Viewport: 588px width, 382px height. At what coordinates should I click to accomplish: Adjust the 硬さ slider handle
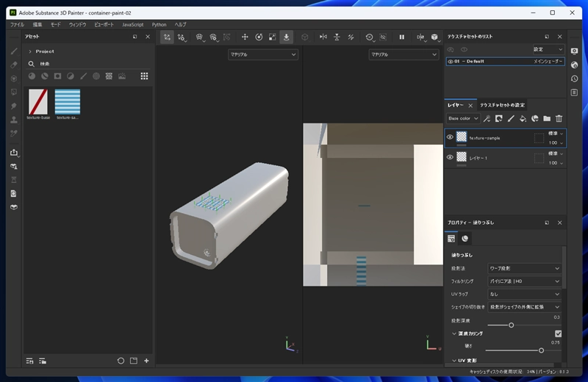click(x=541, y=350)
